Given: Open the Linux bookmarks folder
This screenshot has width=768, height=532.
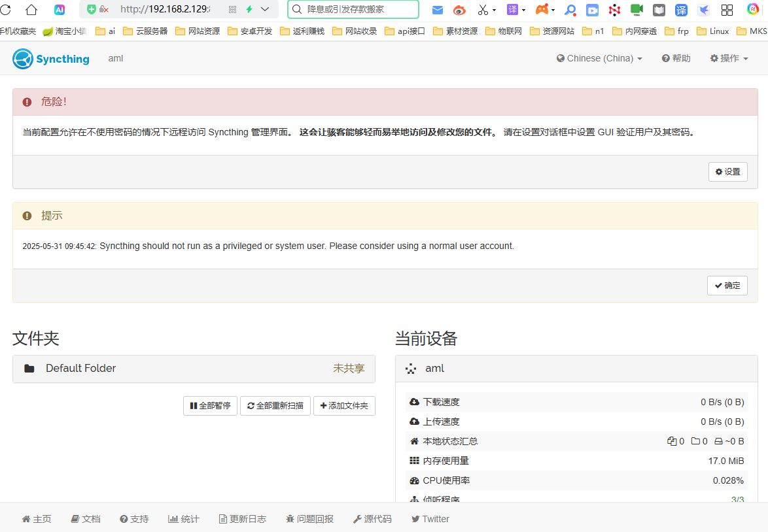Looking at the screenshot, I should point(712,31).
